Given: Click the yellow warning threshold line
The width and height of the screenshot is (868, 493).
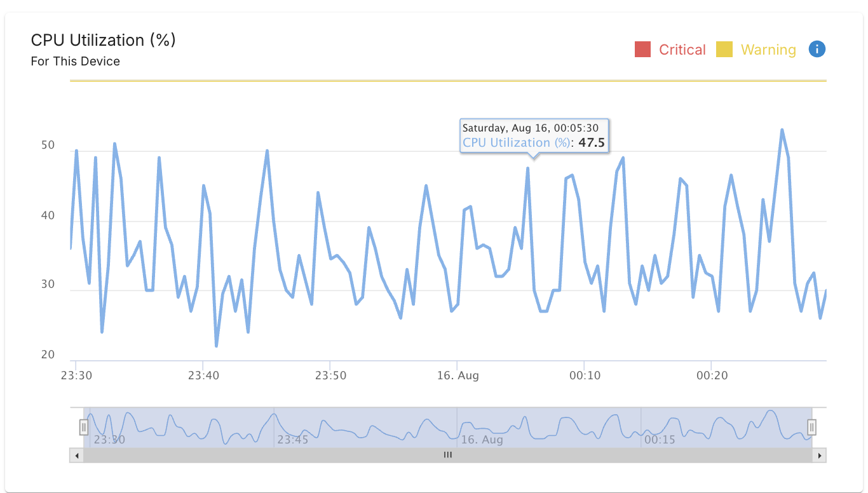Looking at the screenshot, I should click(x=445, y=81).
